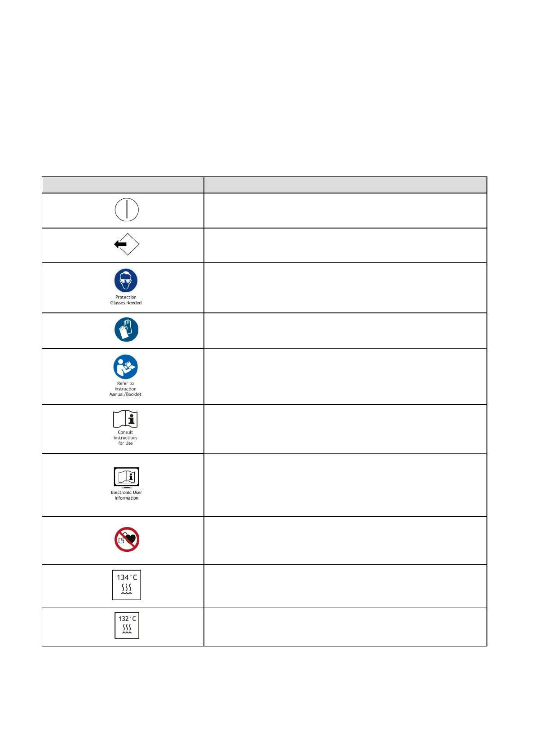Click the left gray table header cell
Viewport: 535px width, 756px height.
click(x=123, y=185)
